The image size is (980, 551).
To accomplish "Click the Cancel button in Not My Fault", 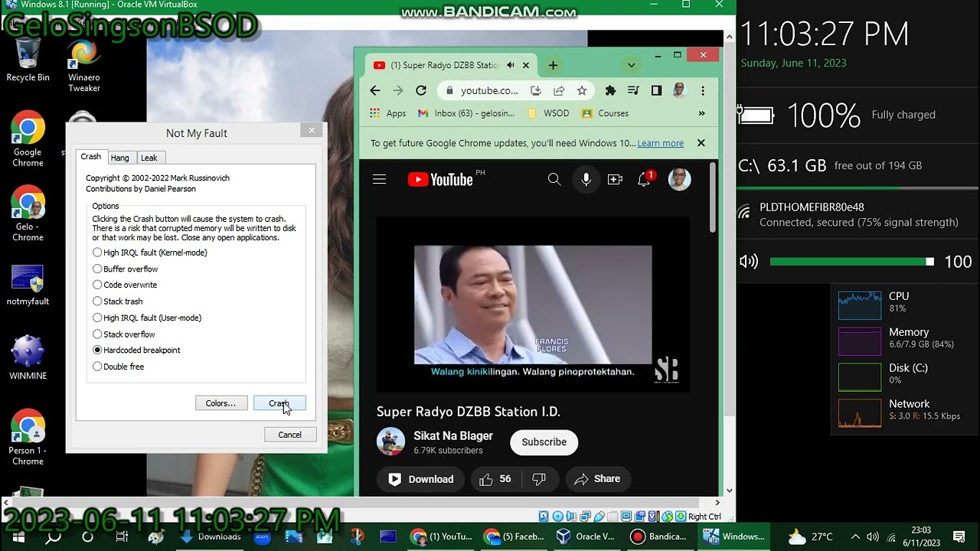I will point(289,435).
